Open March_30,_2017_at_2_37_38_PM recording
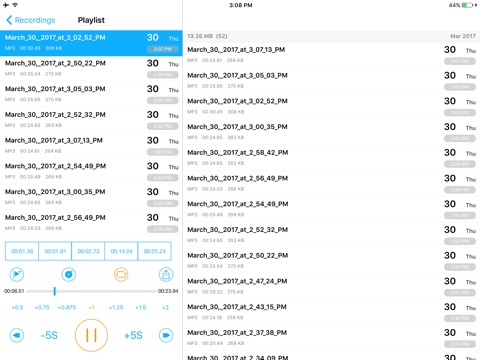Screen dimensions: 480x360 331,337
